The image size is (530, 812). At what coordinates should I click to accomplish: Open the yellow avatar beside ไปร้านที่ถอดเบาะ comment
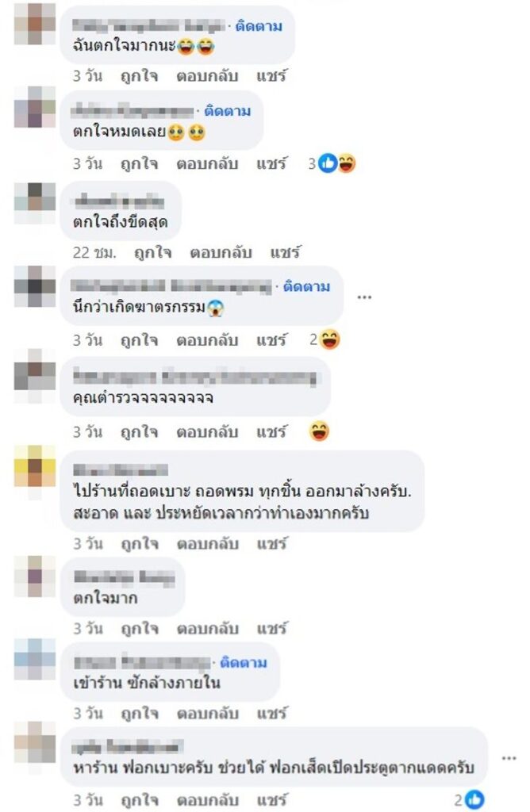pyautogui.click(x=35, y=465)
